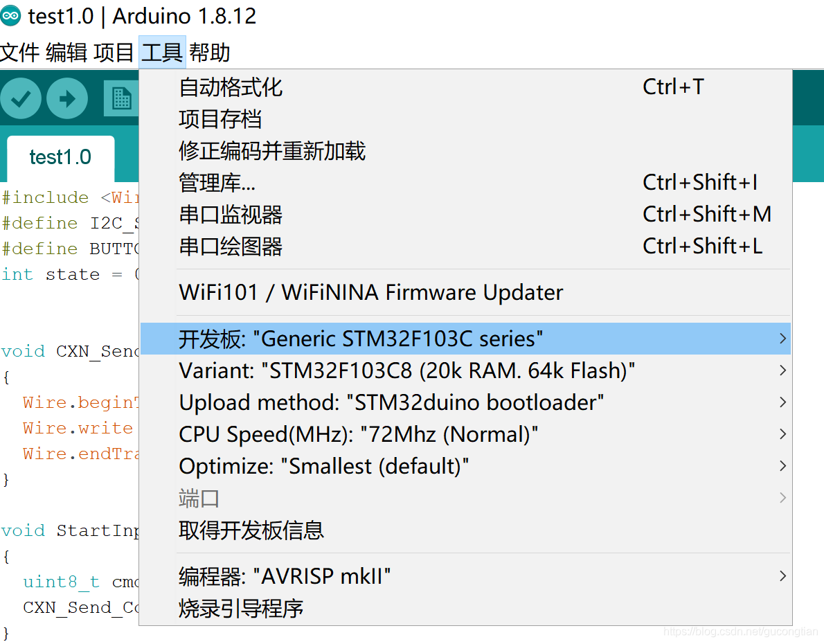This screenshot has width=824, height=644.
Task: Open the 文件 menu
Action: (x=20, y=53)
